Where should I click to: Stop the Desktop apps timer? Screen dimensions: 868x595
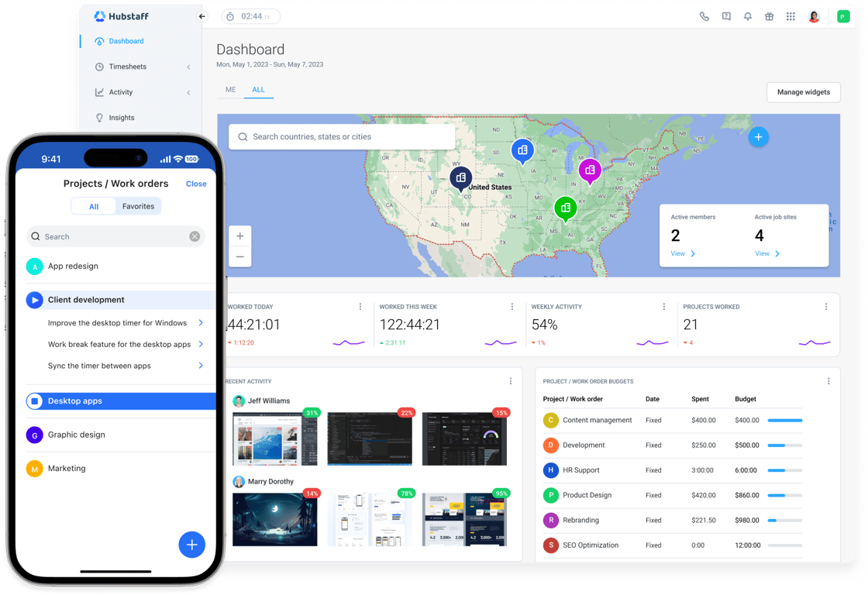click(34, 401)
